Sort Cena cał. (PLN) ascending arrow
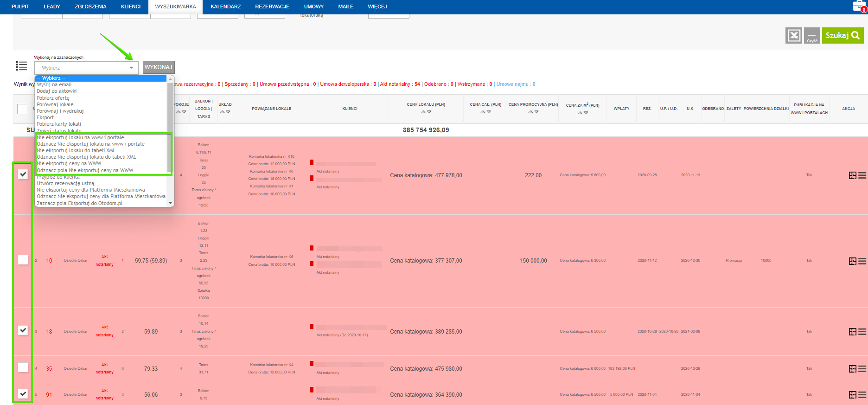 tap(483, 112)
